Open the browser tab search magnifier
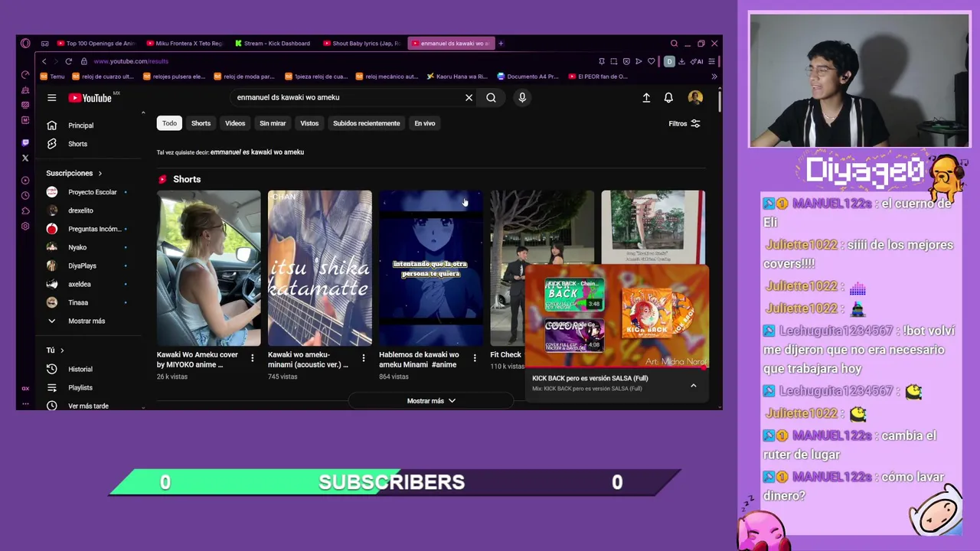The height and width of the screenshot is (551, 980). 674,44
